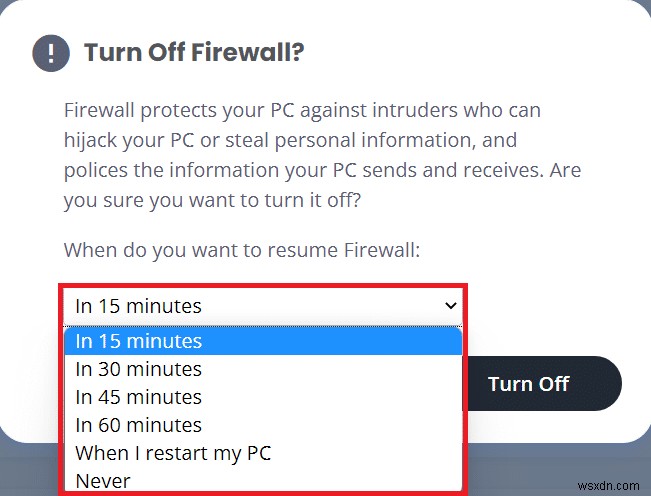The width and height of the screenshot is (651, 496).
Task: Click blank dialog area right of the combo box
Action: tap(550, 306)
